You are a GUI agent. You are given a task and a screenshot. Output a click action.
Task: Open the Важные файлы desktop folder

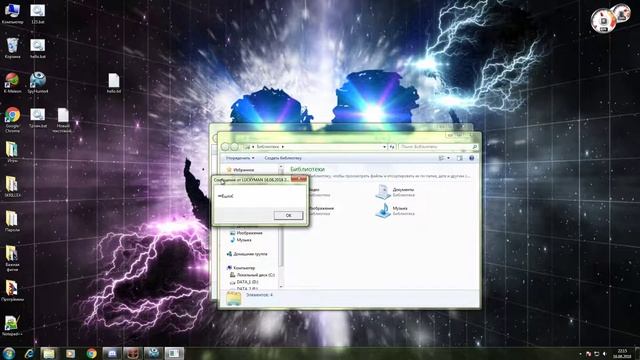pyautogui.click(x=12, y=258)
